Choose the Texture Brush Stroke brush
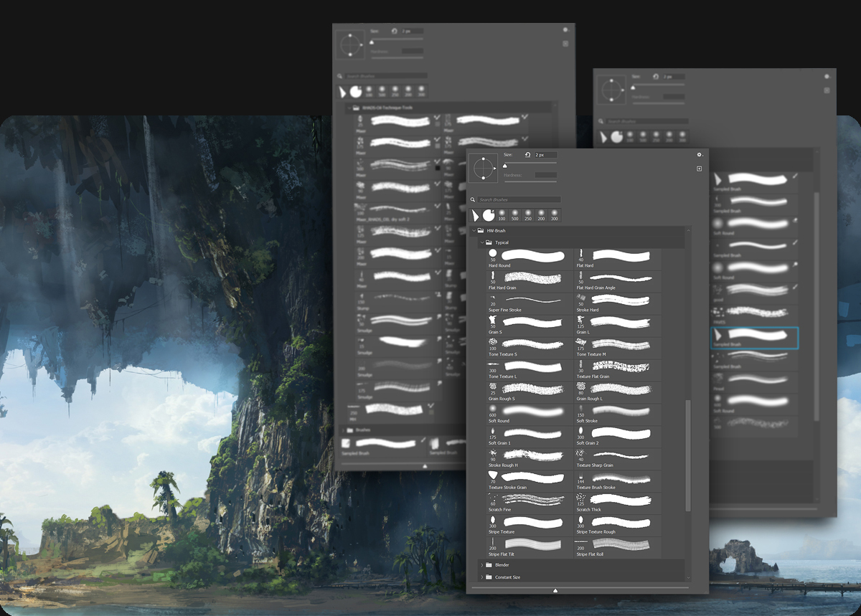 pyautogui.click(x=618, y=481)
